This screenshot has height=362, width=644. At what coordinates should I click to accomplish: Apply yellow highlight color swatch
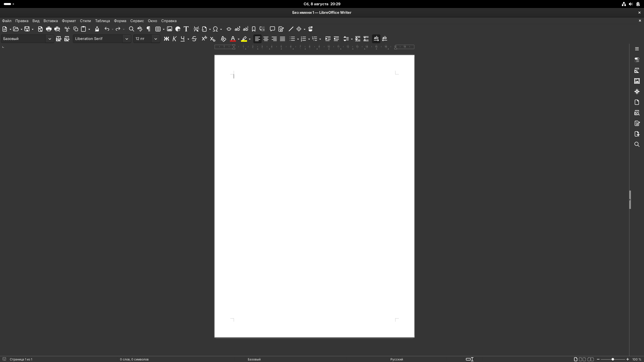[x=244, y=39]
